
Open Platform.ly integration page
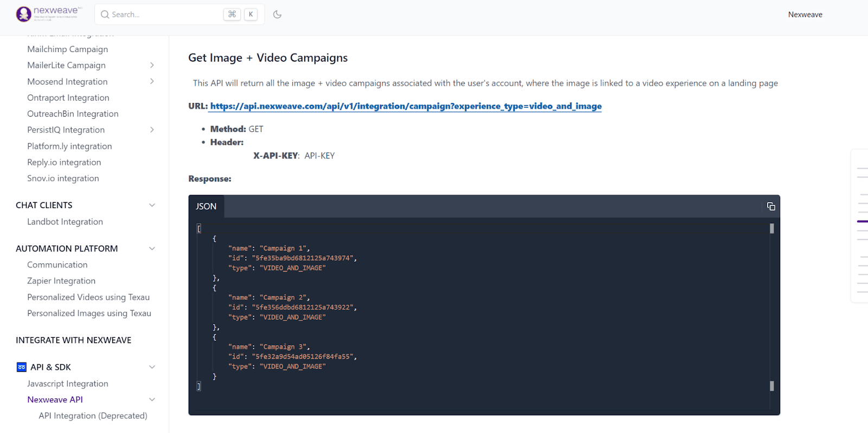[x=69, y=146]
